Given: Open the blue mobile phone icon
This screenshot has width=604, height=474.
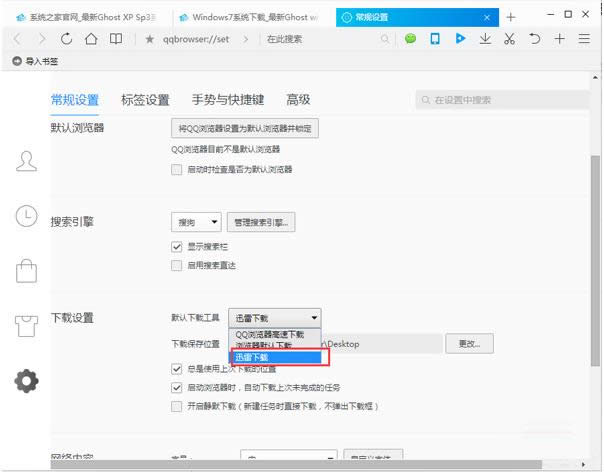Looking at the screenshot, I should pos(435,39).
